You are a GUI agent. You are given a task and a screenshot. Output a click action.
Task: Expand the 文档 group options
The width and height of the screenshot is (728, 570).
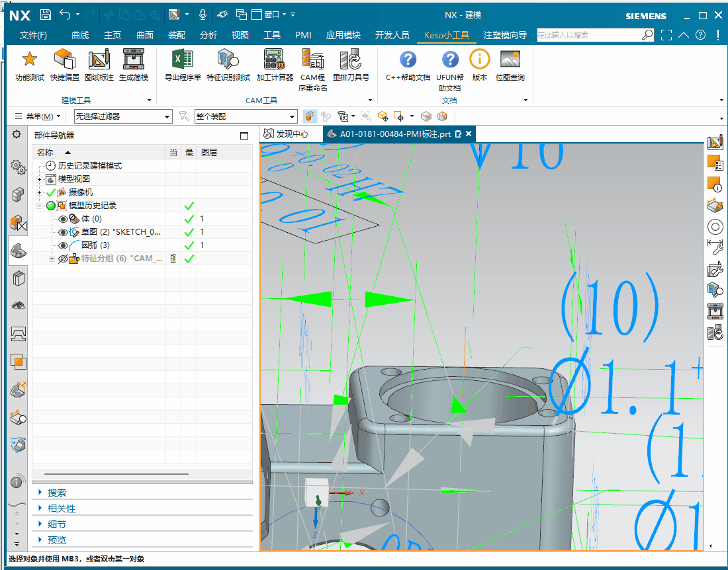(525, 100)
